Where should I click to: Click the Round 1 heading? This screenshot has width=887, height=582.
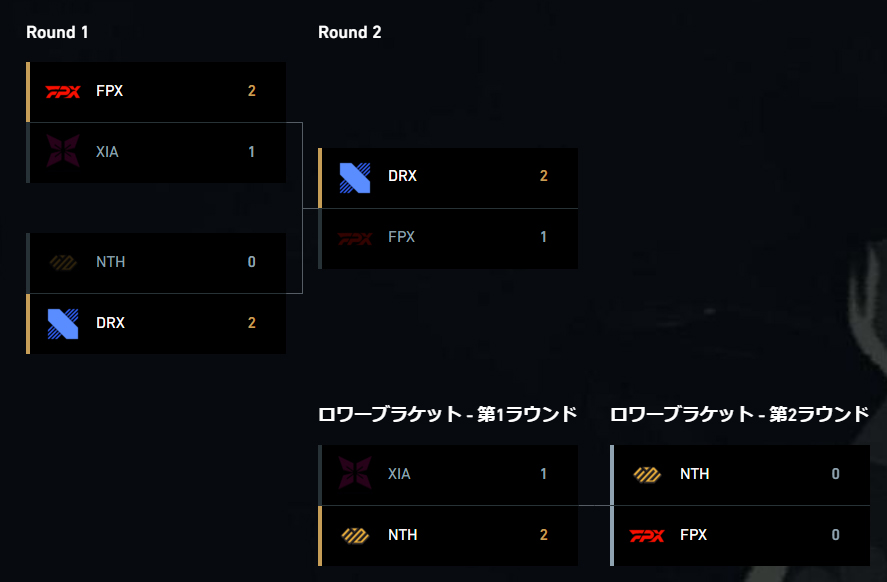pyautogui.click(x=57, y=32)
